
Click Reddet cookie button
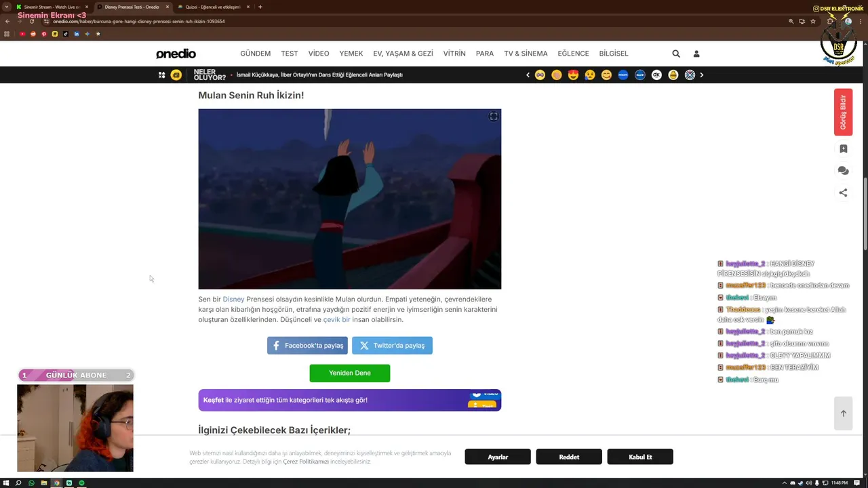(x=569, y=457)
